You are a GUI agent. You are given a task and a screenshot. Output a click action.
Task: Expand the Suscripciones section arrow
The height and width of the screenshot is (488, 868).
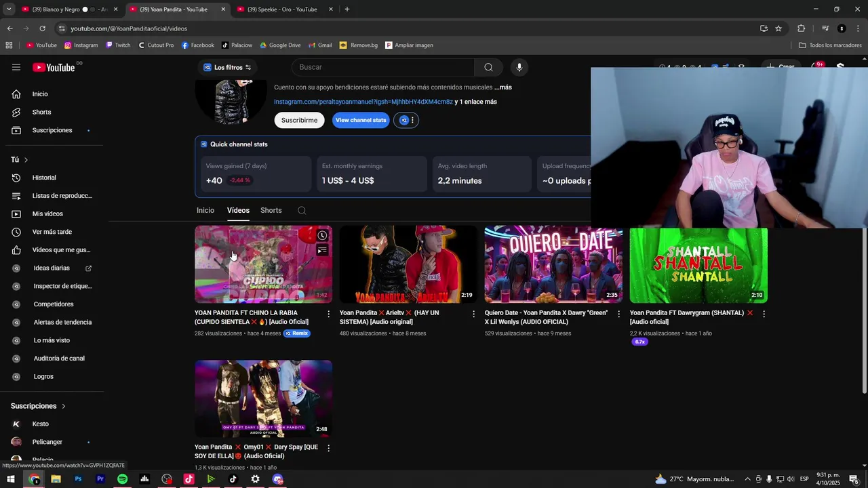pyautogui.click(x=64, y=406)
